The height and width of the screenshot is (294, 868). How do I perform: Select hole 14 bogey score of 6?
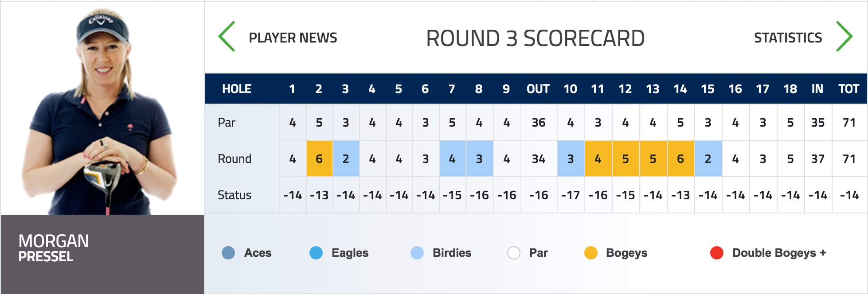[x=680, y=159]
